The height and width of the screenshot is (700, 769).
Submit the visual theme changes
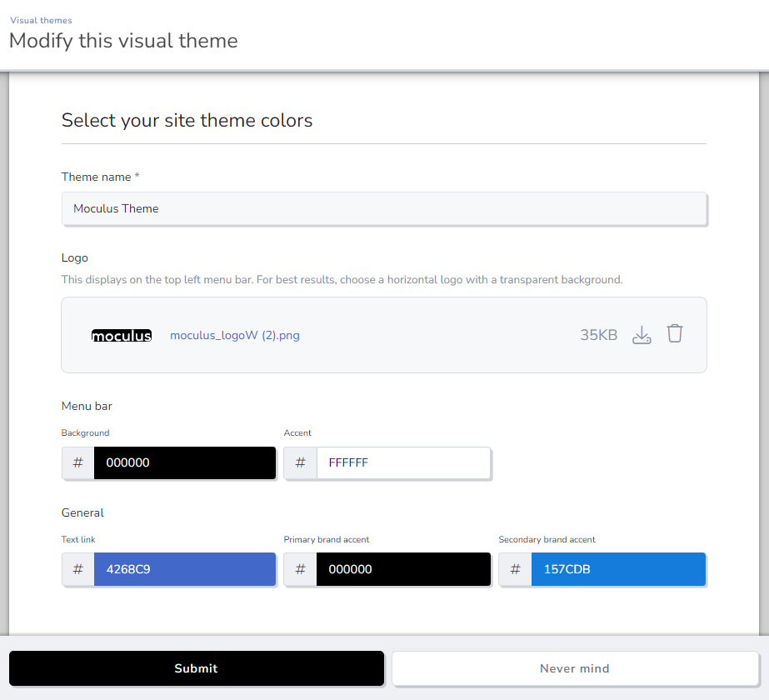(197, 668)
